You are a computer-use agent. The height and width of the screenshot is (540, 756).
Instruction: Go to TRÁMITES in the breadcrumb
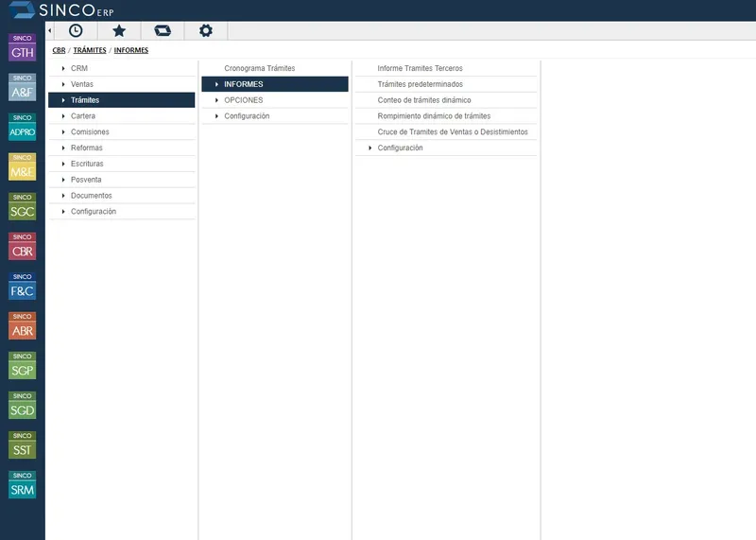tap(90, 50)
